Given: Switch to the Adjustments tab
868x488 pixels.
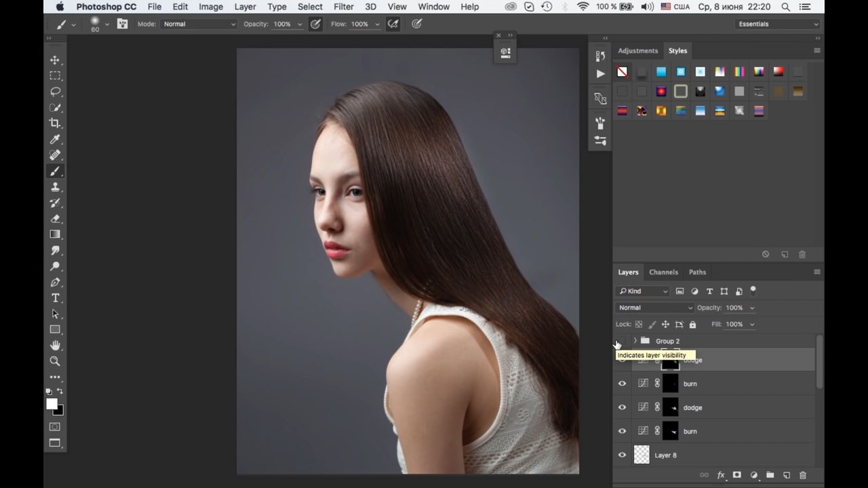Looking at the screenshot, I should coord(637,51).
